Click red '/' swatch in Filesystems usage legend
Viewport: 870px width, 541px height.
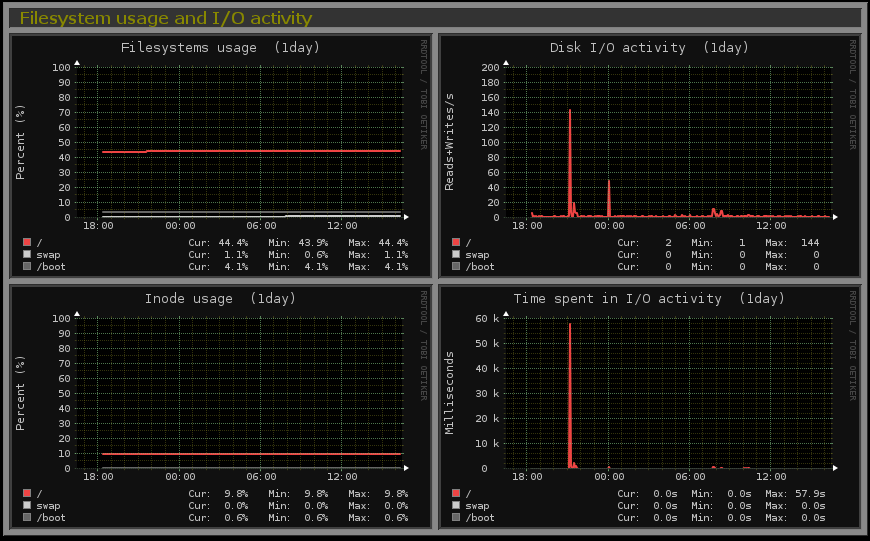pyautogui.click(x=27, y=242)
